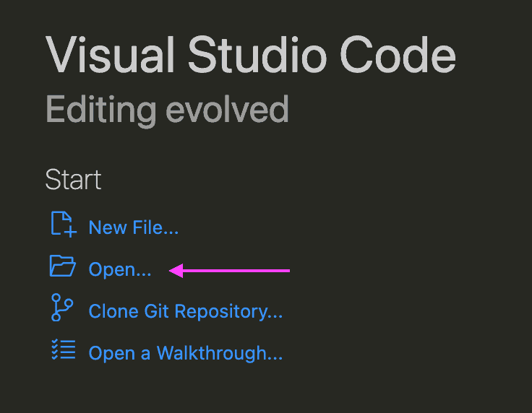Image resolution: width=532 pixels, height=413 pixels.
Task: Click the word Walkthrough in last link
Action: click(220, 353)
